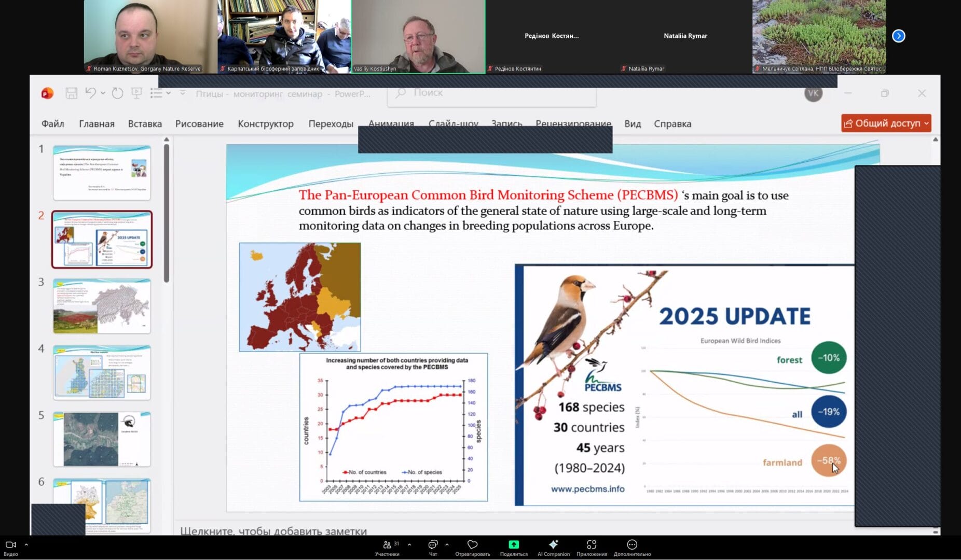Click the Undo arrow icon

(90, 93)
